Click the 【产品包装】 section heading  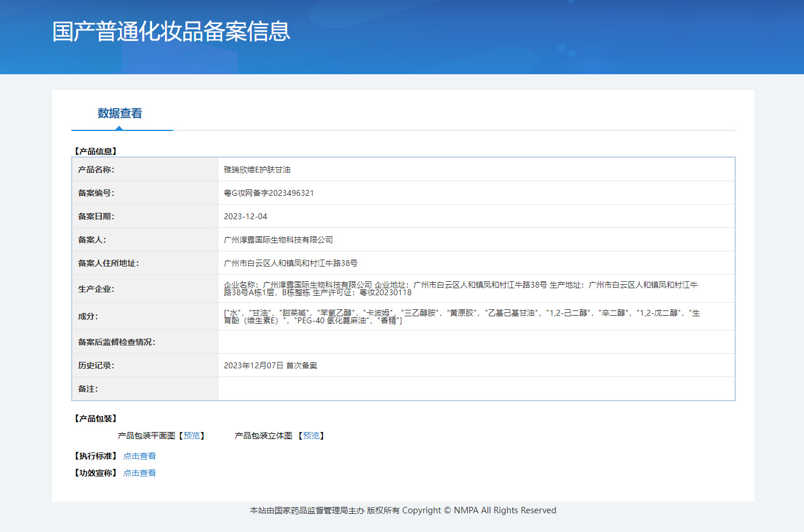96,419
